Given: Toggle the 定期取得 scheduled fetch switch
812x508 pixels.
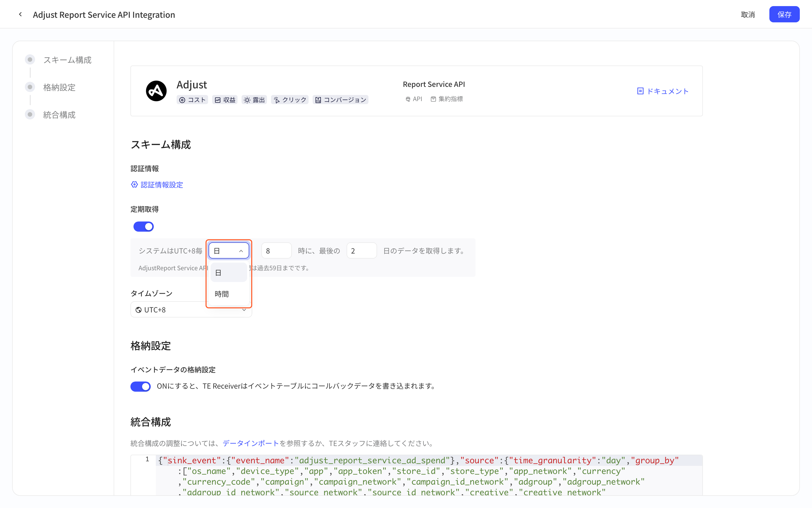Looking at the screenshot, I should [x=144, y=227].
